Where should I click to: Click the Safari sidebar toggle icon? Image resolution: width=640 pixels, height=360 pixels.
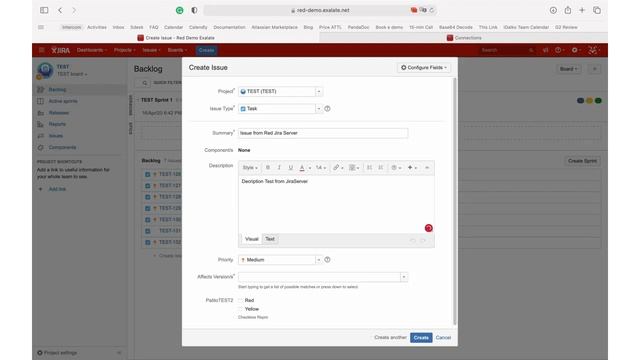(44, 10)
